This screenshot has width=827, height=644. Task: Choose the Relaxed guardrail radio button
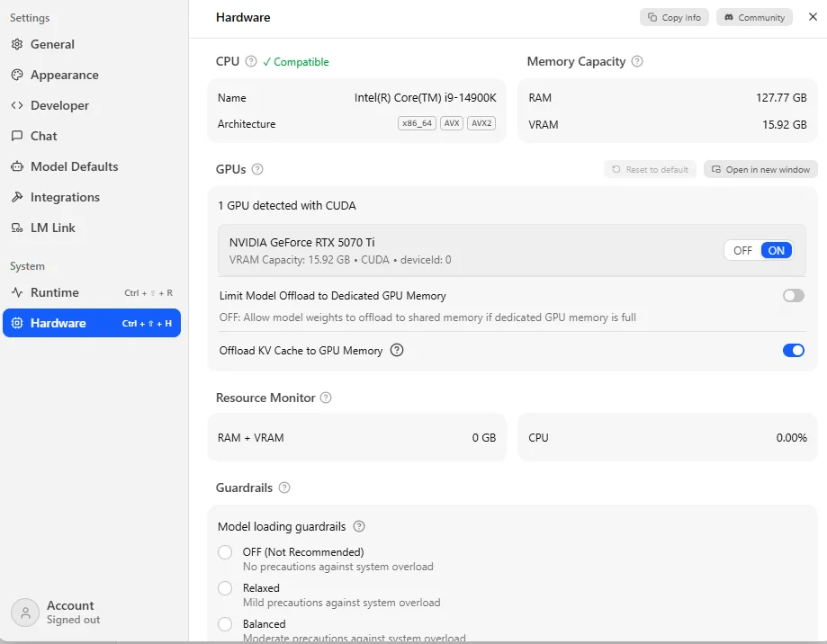(x=225, y=588)
